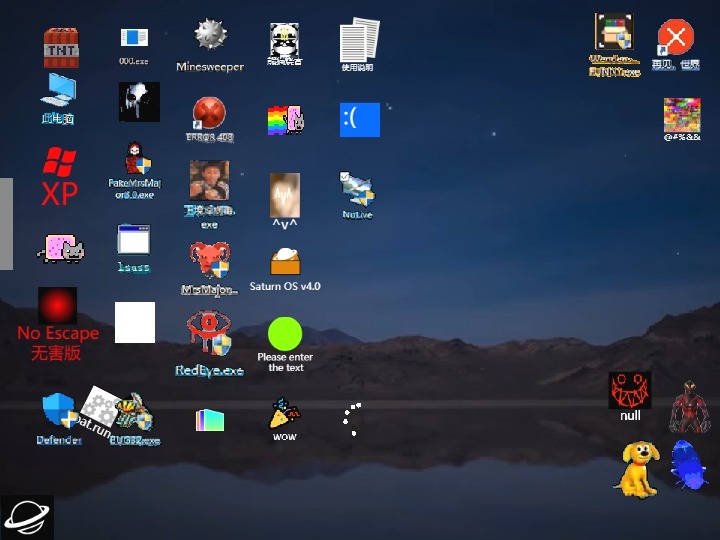Open the Minesweeper desktop icon
This screenshot has height=540, width=720.
click(x=210, y=38)
